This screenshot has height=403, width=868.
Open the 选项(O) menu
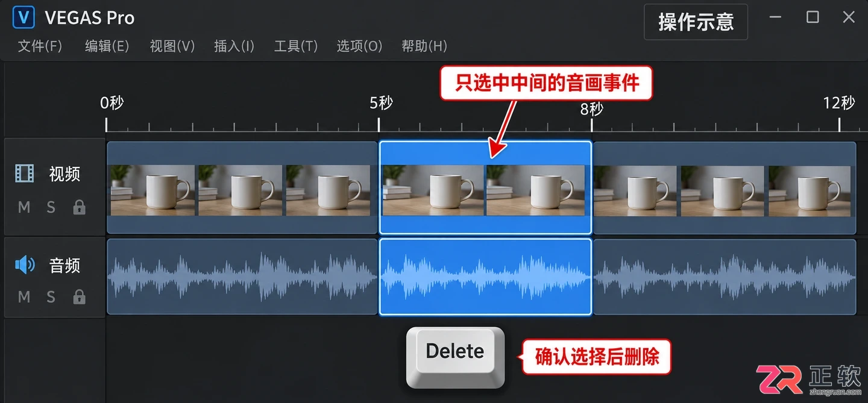[x=360, y=46]
